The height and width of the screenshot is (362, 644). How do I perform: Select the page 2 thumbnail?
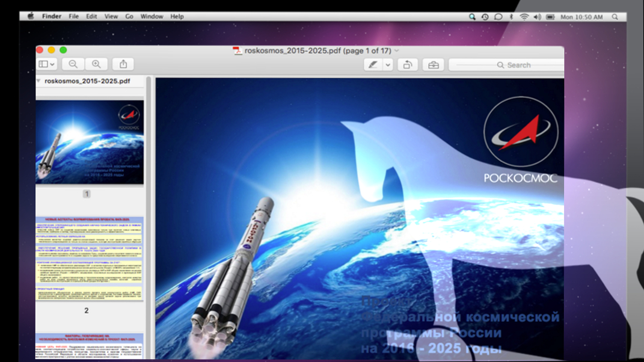point(90,259)
